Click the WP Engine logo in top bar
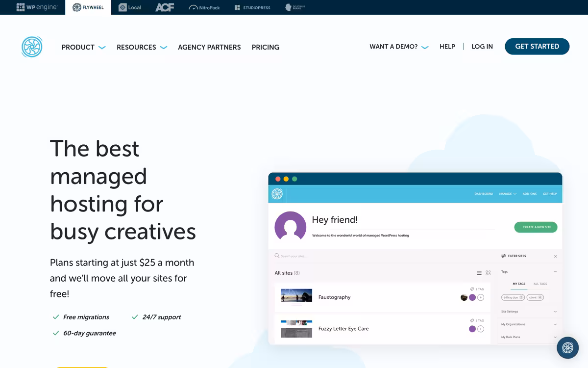 [37, 7]
